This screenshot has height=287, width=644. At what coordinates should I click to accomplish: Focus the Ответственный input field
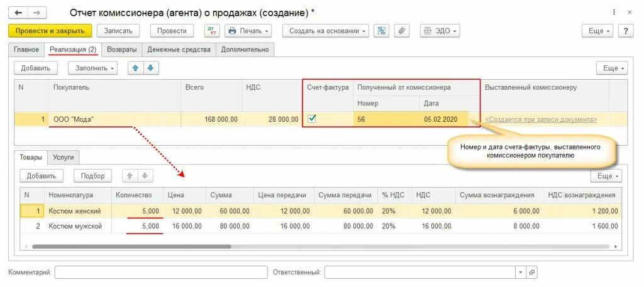[x=420, y=272]
